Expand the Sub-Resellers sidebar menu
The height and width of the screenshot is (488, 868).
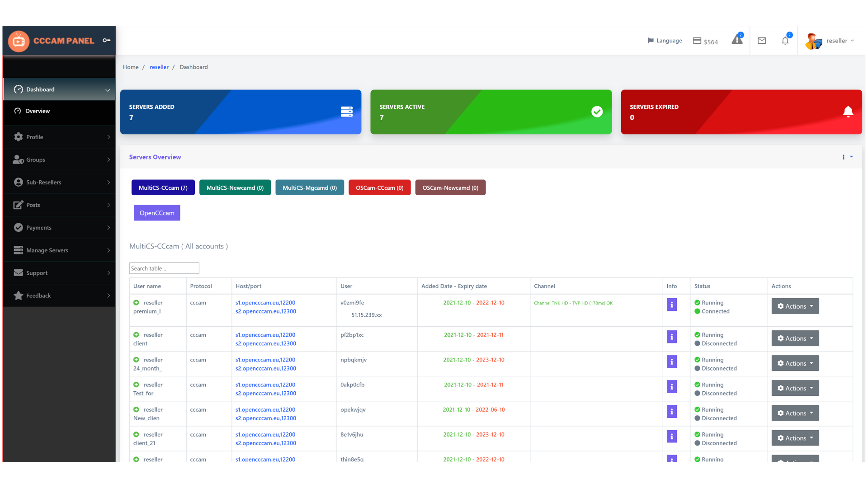tap(59, 182)
